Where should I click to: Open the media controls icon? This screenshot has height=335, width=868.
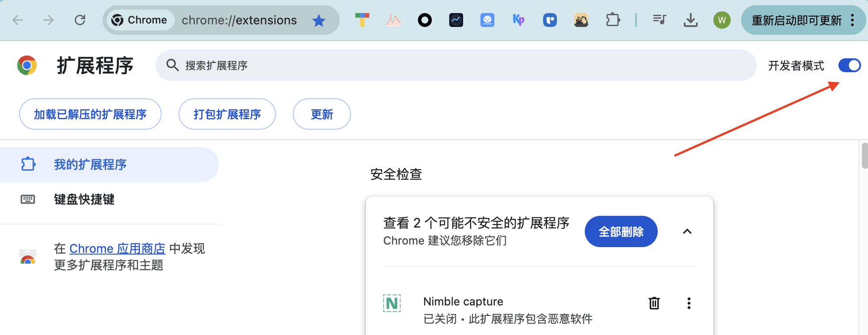[x=659, y=20]
